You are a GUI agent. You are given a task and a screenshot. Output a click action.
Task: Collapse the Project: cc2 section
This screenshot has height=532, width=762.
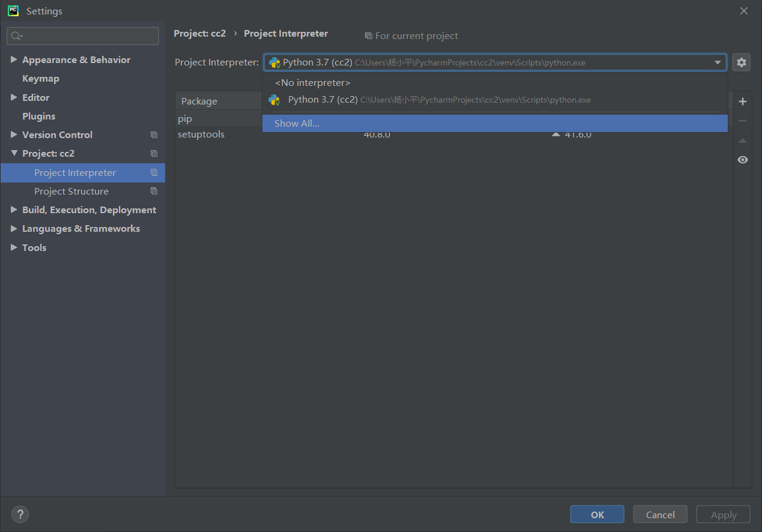point(14,153)
